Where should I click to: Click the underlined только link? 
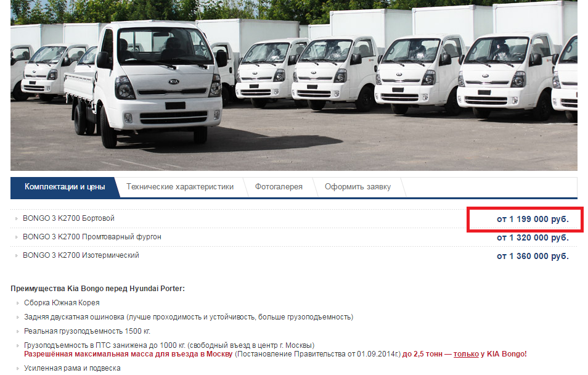466,354
